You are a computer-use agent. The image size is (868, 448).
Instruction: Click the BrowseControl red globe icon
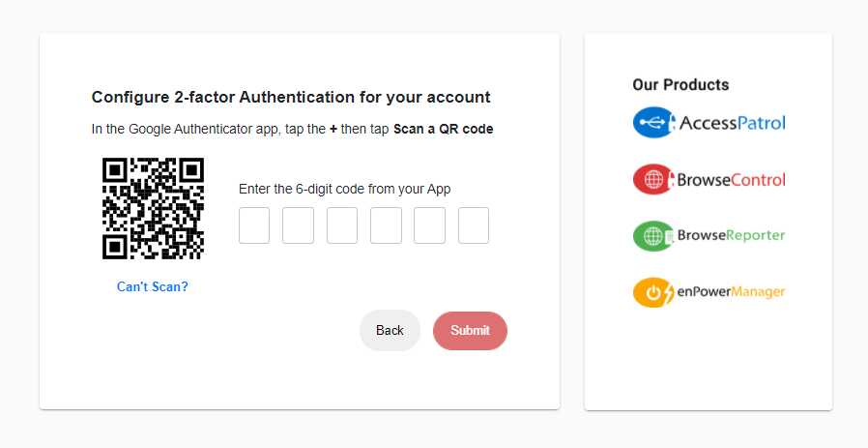pyautogui.click(x=652, y=179)
